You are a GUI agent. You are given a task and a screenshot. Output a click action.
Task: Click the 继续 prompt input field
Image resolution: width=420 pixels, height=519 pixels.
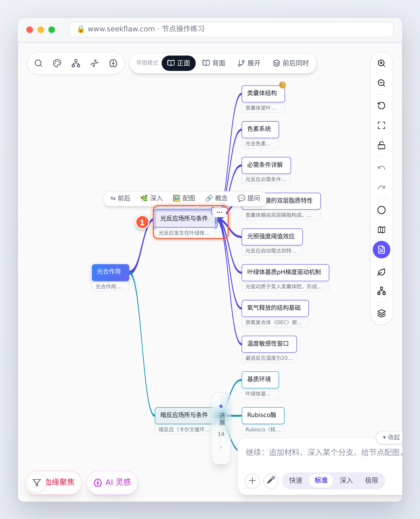click(324, 452)
